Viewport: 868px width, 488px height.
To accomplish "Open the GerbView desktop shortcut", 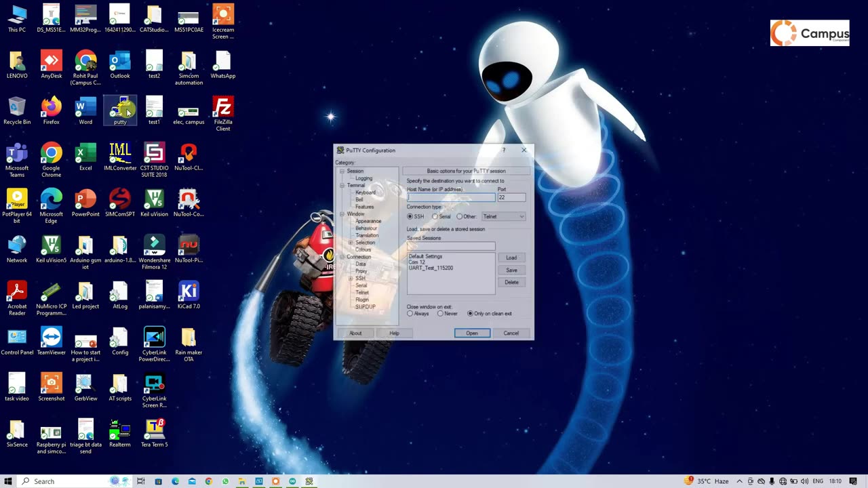I will click(x=85, y=387).
